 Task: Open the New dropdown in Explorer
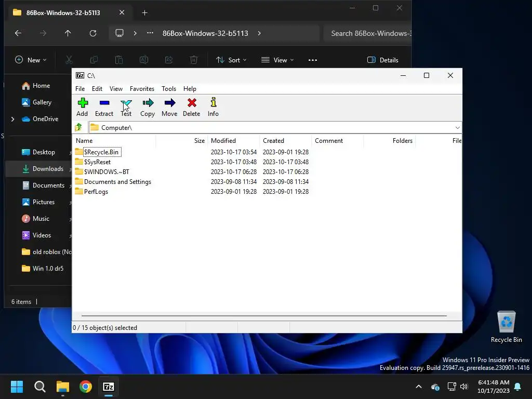[x=31, y=60]
